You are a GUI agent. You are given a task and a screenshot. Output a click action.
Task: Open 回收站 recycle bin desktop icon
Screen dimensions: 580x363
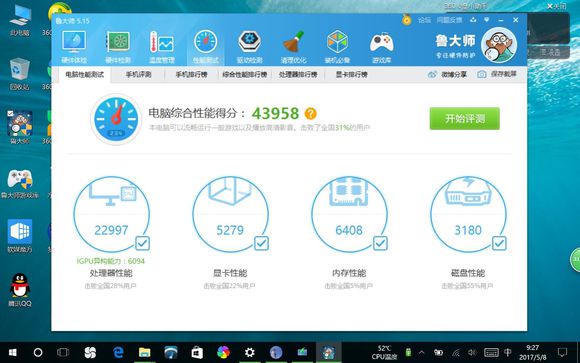point(20,74)
